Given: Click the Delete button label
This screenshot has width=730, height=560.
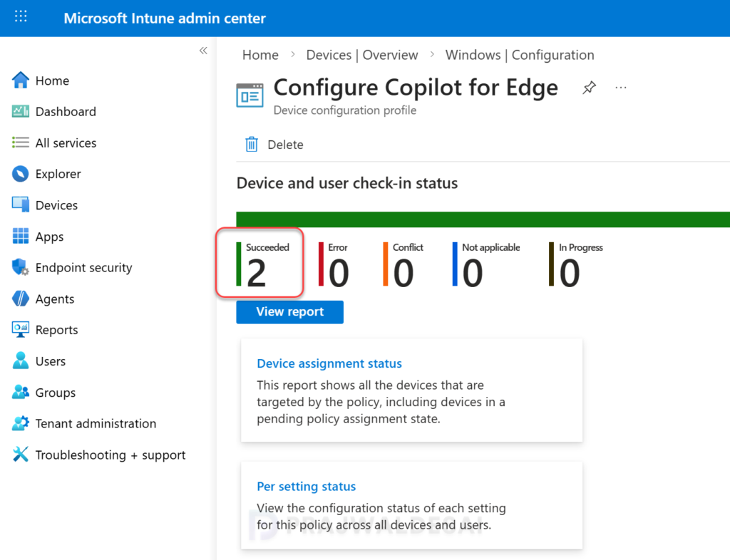Looking at the screenshot, I should (285, 145).
